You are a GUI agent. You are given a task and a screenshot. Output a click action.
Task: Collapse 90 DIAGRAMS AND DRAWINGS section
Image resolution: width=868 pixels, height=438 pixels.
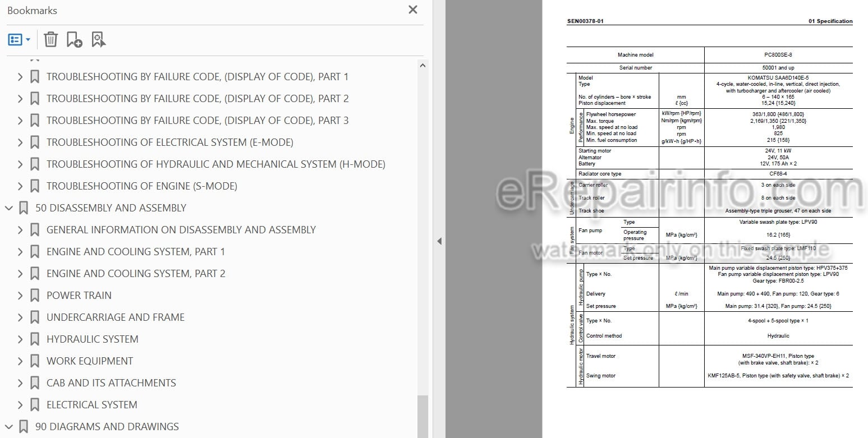[9, 427]
